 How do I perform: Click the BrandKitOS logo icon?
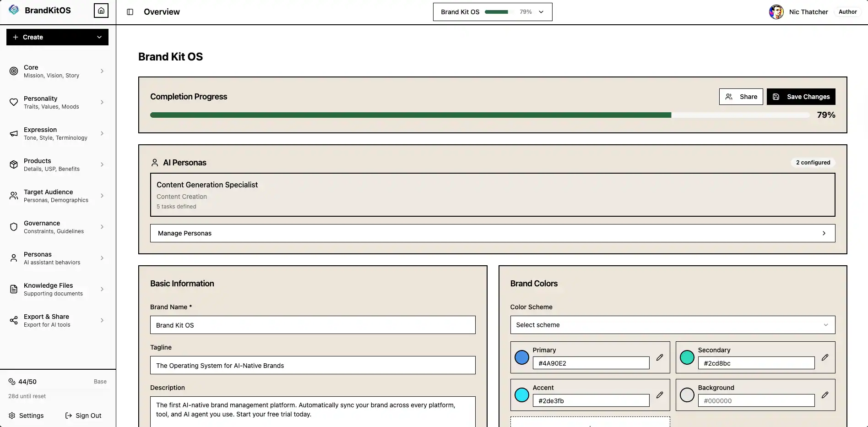pyautogui.click(x=14, y=10)
